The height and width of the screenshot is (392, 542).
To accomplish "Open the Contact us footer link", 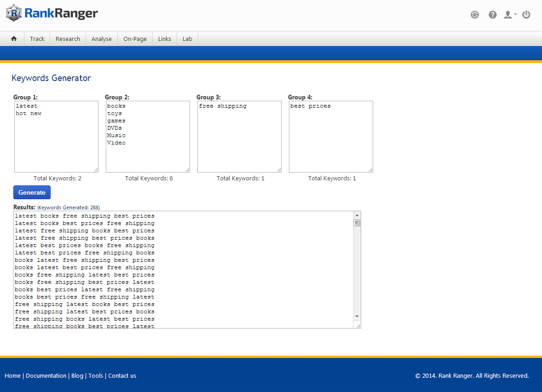I will [122, 376].
